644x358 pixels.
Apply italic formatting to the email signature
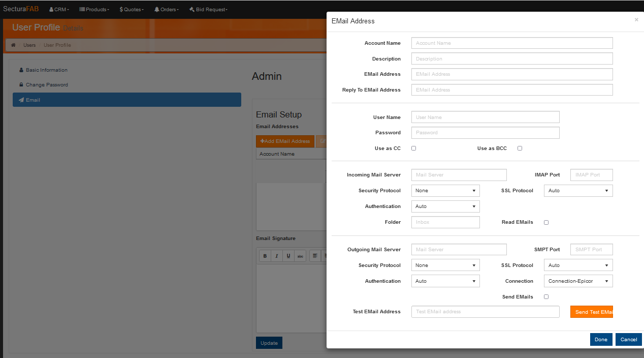click(x=277, y=256)
